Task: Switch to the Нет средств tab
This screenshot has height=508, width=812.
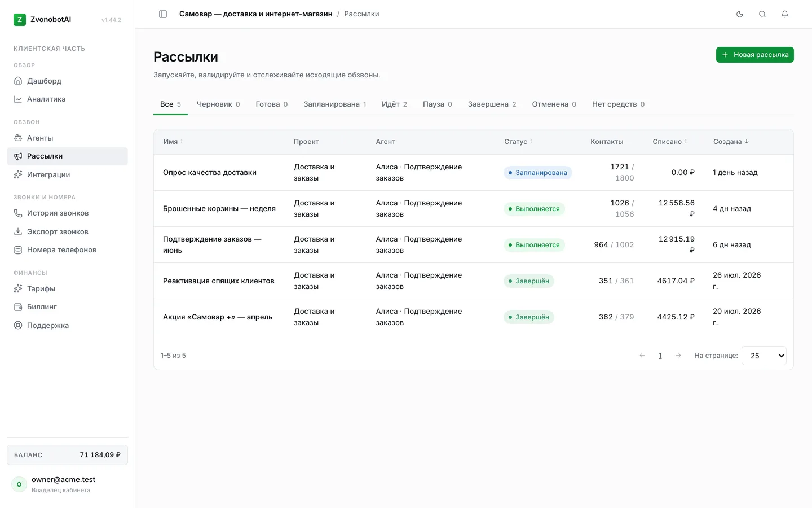Action: (619, 104)
